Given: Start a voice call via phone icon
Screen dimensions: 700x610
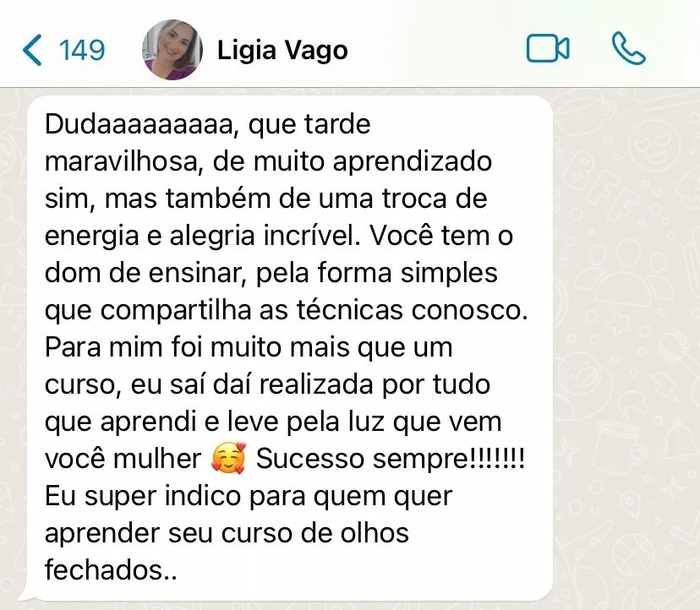Looking at the screenshot, I should point(628,48).
